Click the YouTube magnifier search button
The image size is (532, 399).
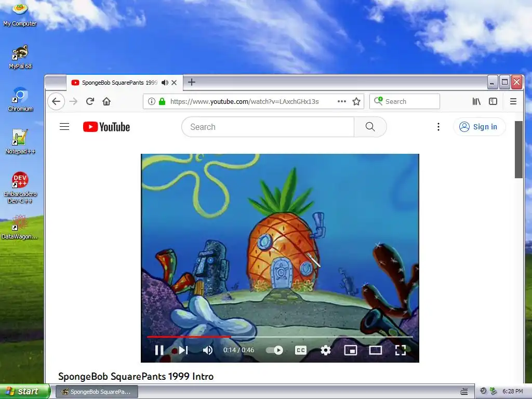[x=370, y=127]
